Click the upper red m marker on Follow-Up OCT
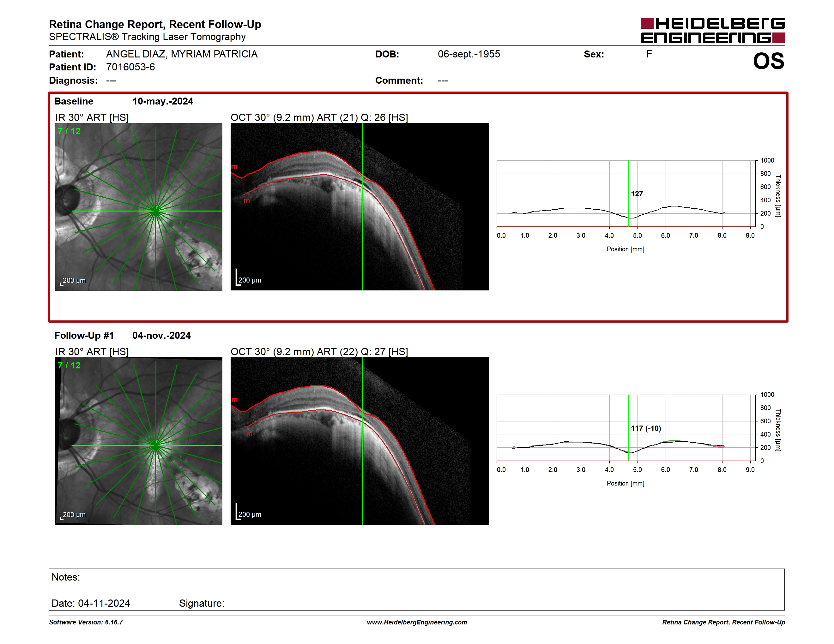Image resolution: width=834 pixels, height=644 pixels. pos(234,400)
